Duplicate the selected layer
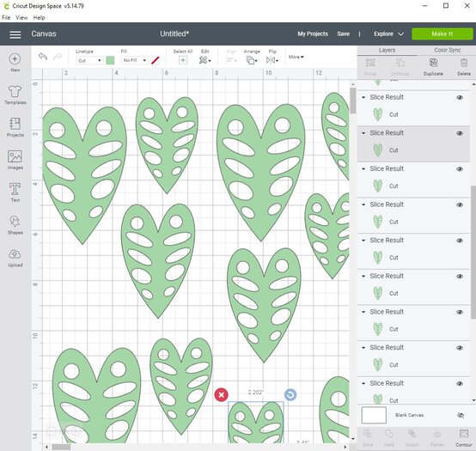 [x=433, y=63]
